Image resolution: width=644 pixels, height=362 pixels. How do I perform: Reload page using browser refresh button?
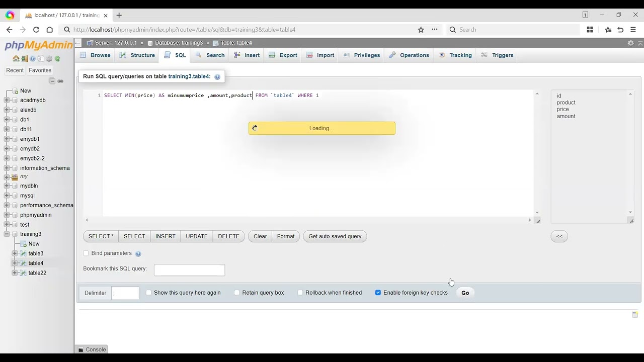(36, 30)
